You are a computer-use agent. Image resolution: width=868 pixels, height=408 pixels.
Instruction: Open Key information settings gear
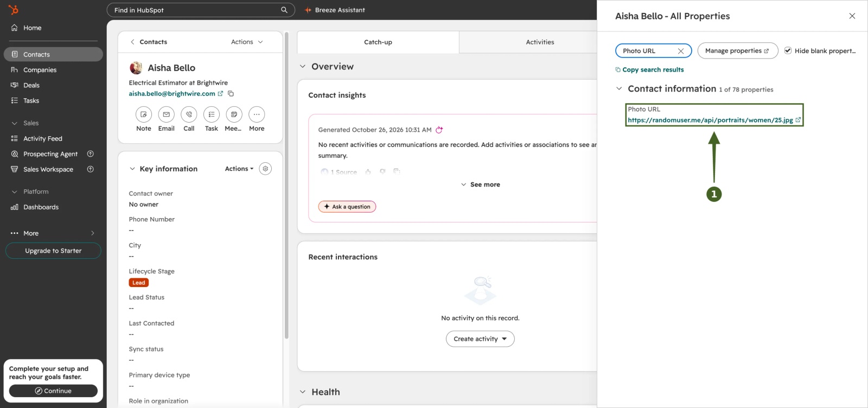265,169
